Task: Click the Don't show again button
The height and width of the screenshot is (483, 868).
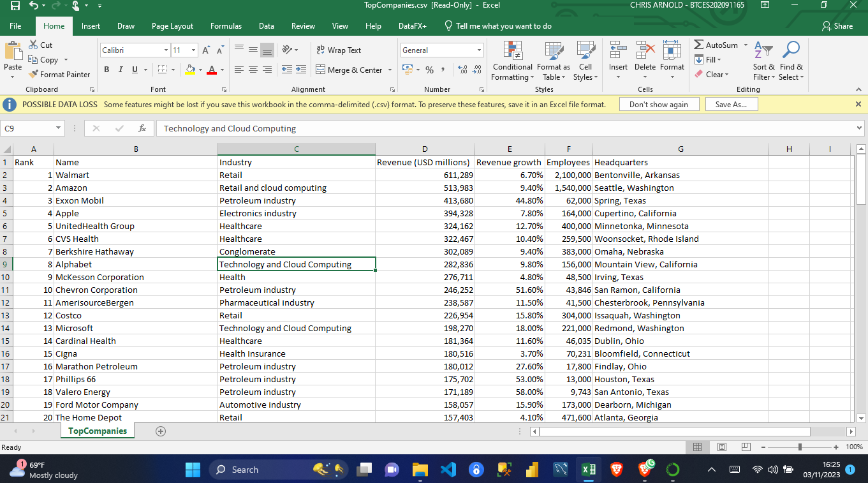Action: coord(658,104)
